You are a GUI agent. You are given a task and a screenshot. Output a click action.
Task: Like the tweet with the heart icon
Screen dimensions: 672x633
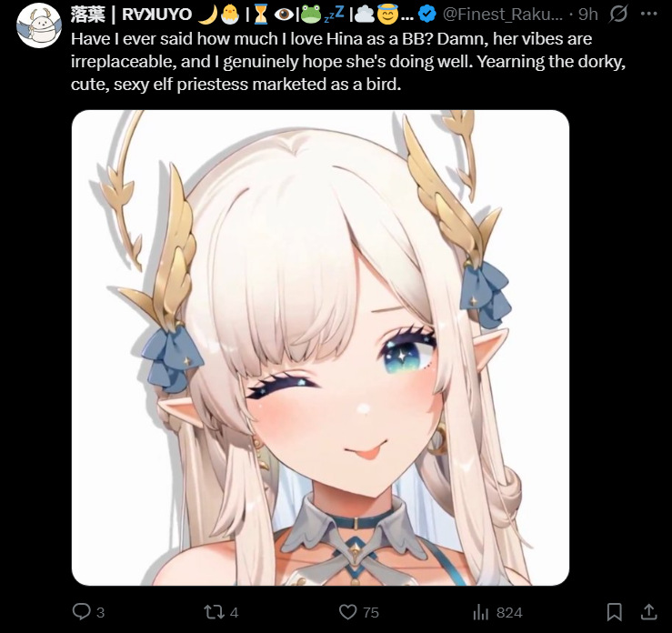[347, 612]
